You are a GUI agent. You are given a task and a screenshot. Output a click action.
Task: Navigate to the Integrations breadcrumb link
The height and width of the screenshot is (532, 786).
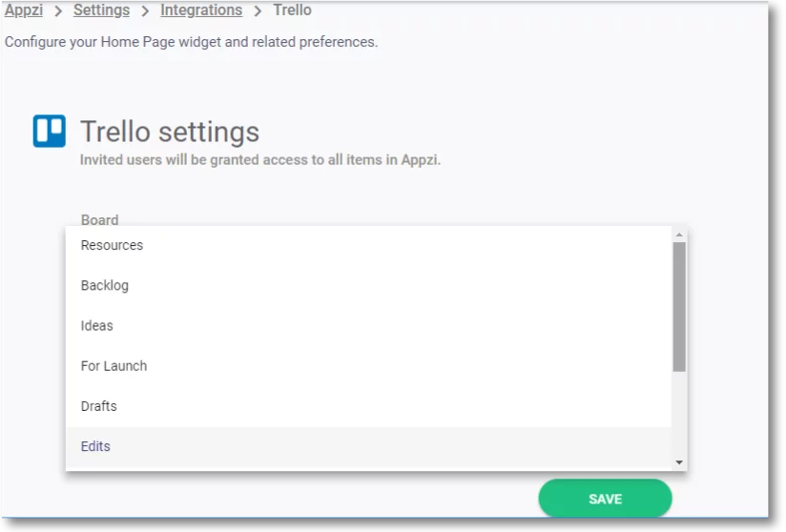[201, 10]
